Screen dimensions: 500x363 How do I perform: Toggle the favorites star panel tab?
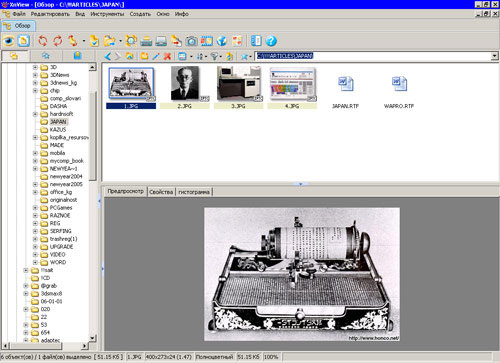46,56
